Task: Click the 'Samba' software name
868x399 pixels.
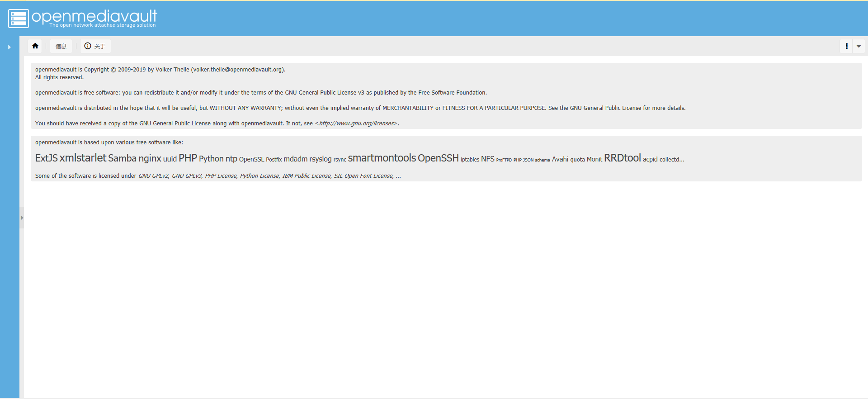Action: (x=122, y=158)
